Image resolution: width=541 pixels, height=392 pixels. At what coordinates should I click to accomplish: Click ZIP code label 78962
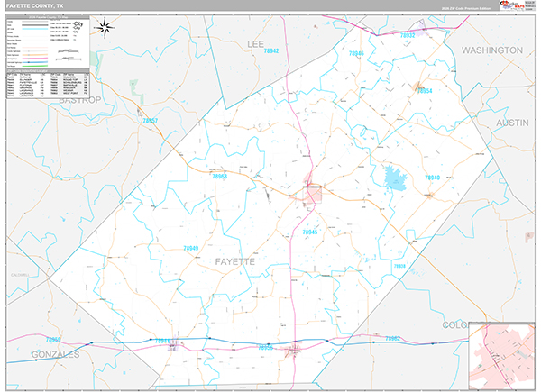[x=392, y=338]
